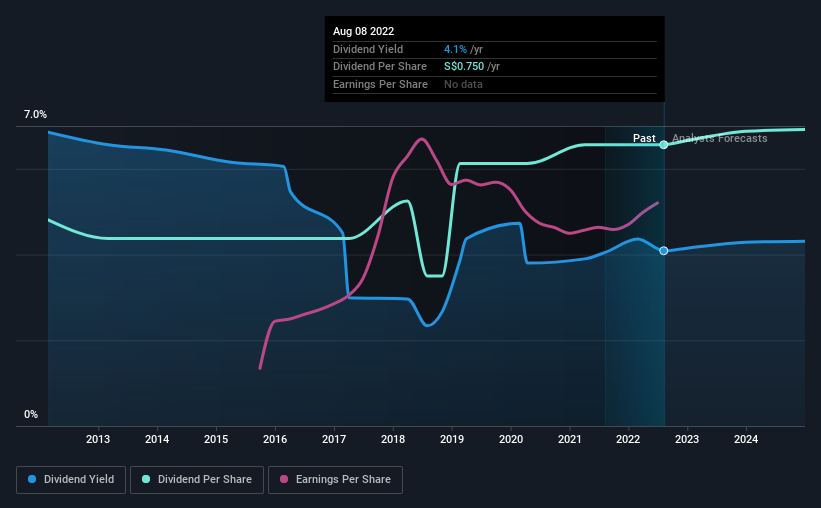Click the 0% y-axis label
Image resolution: width=821 pixels, height=508 pixels.
[x=31, y=414]
